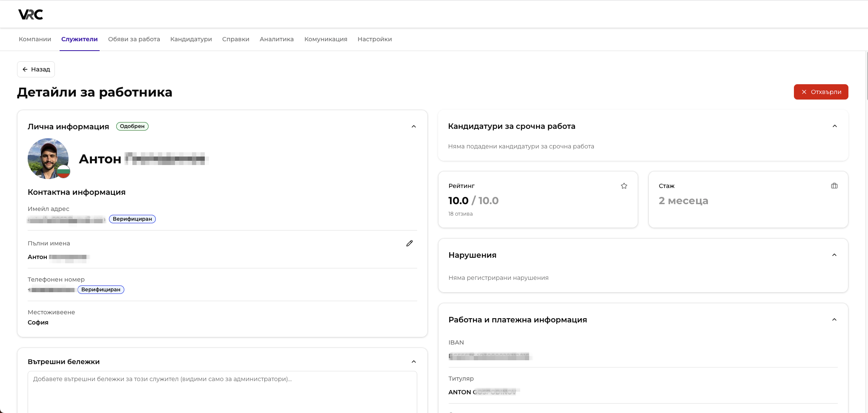Click the worker's profile photo

coord(48,158)
